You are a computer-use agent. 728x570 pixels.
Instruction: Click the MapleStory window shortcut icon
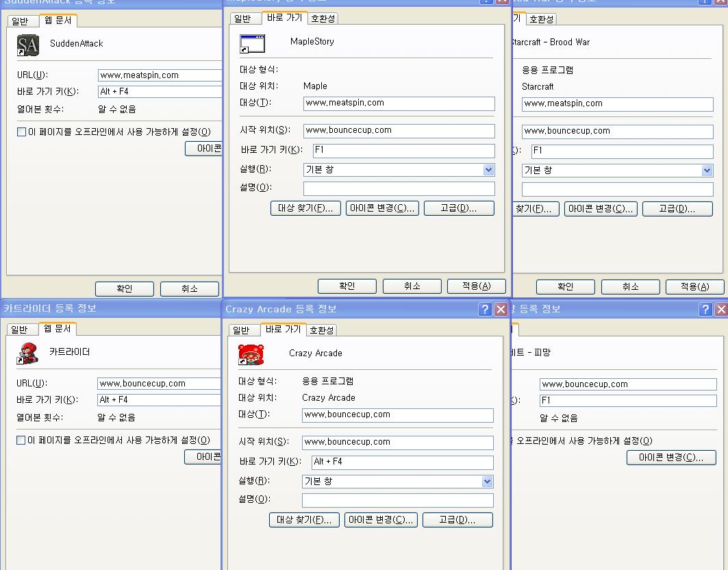coord(252,44)
